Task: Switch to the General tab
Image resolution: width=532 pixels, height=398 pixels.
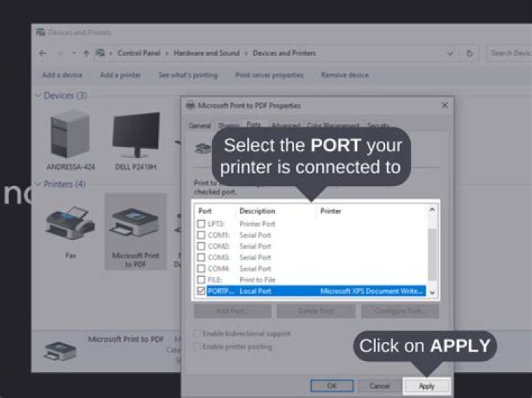Action: pos(199,126)
